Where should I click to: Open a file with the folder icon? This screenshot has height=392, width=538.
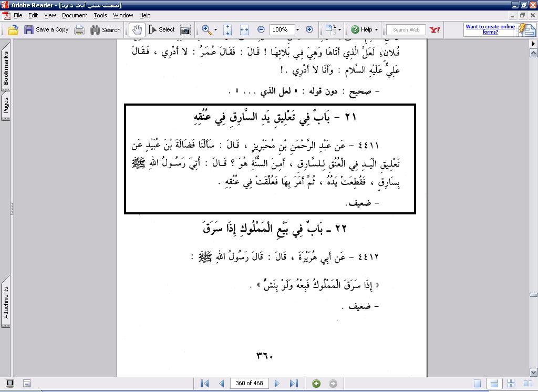13,30
